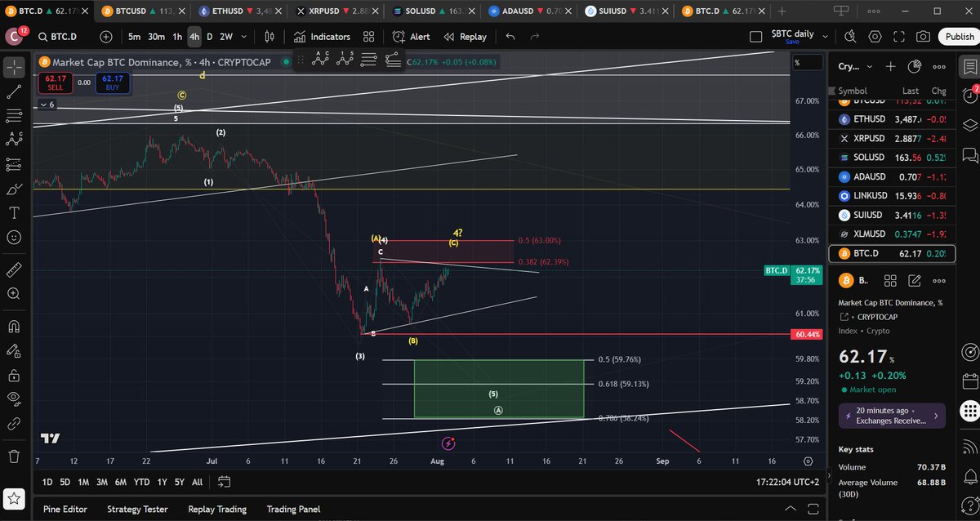
Task: Click the red SELL 62.17 button
Action: [55, 82]
